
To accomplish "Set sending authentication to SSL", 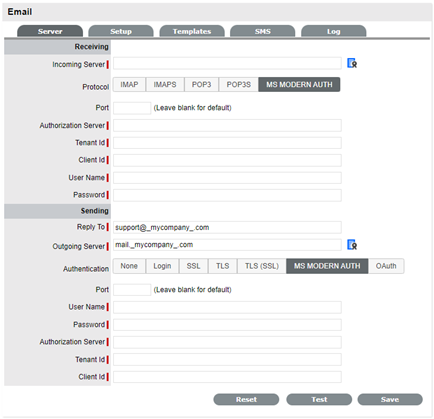I will pos(193,266).
